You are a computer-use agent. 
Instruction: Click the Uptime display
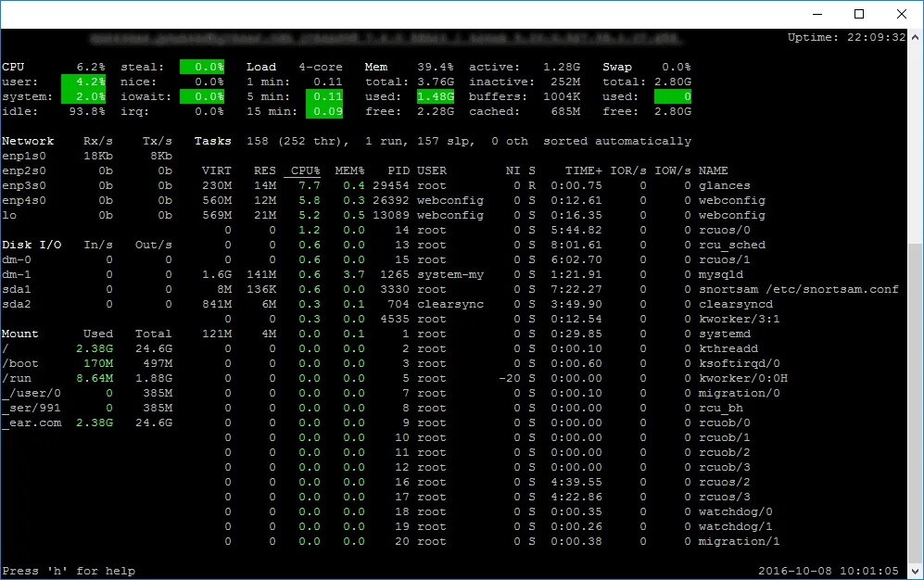[846, 37]
